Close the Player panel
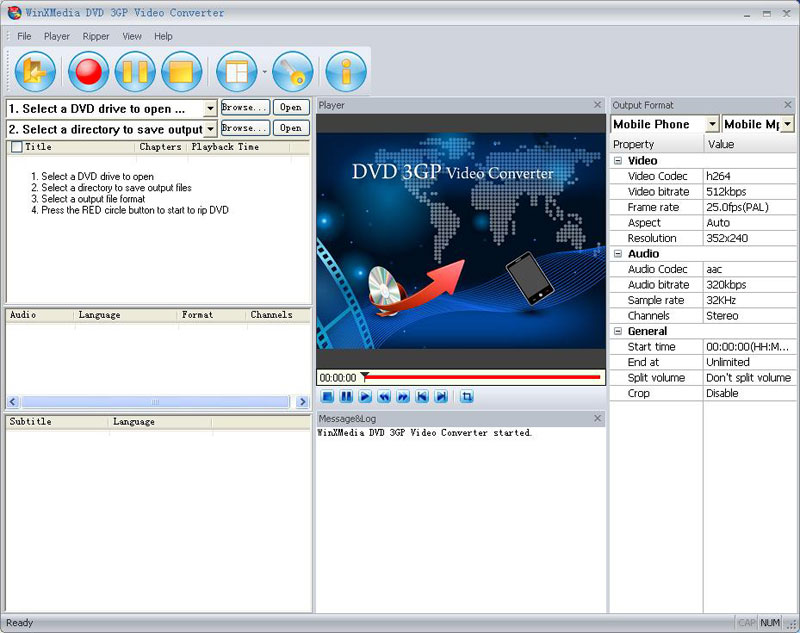Screen dimensions: 800x633 [x=597, y=105]
